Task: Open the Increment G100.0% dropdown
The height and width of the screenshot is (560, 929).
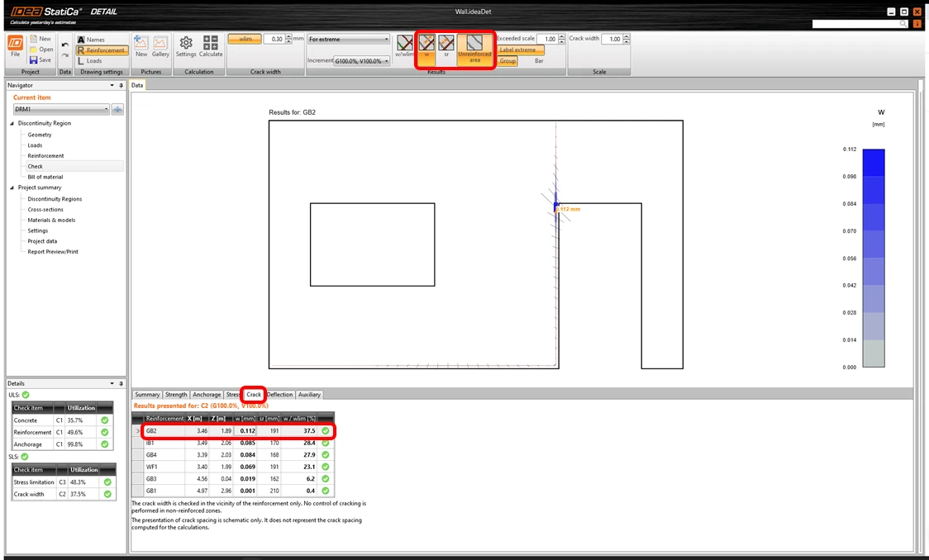Action: point(361,61)
